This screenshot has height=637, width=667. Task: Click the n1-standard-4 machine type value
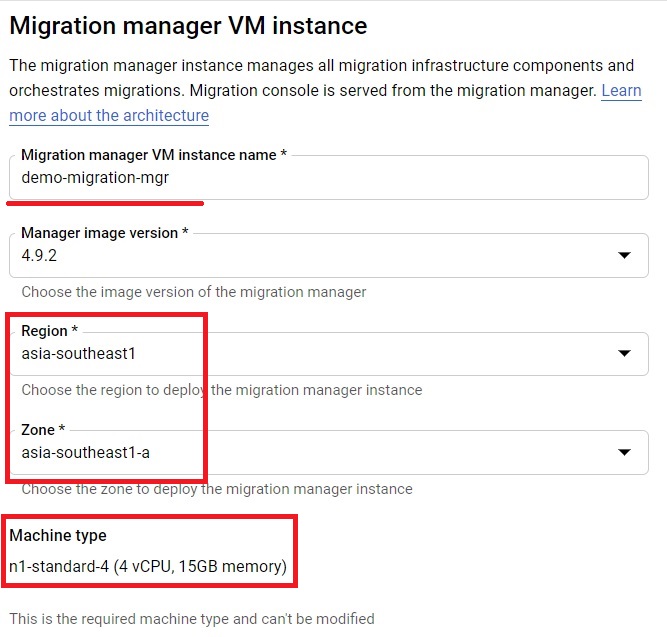pos(148,567)
